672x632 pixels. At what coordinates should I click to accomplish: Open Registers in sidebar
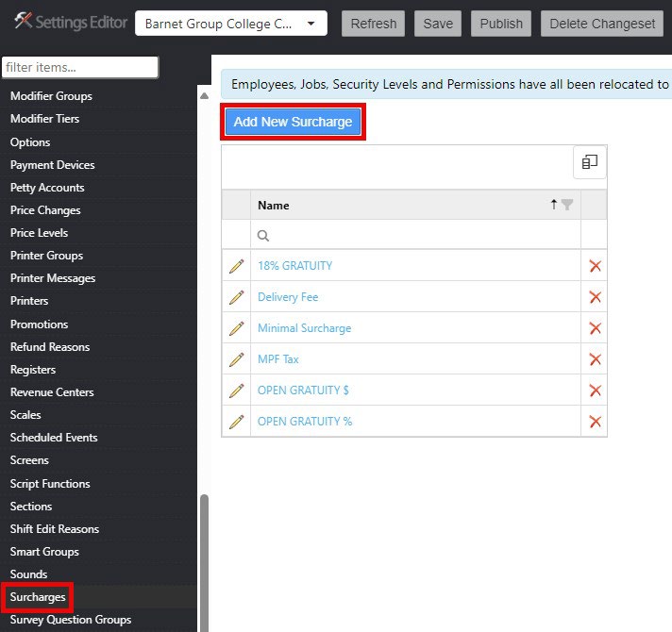33,370
